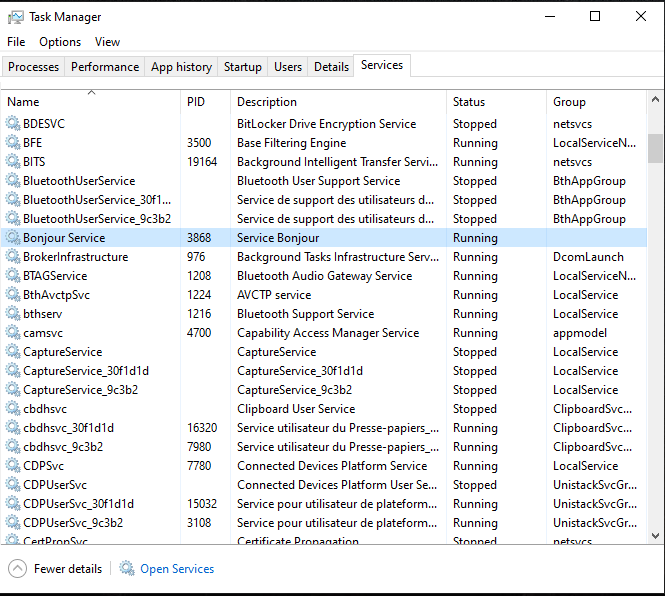
Task: Click the scrollbar down arrow
Action: coord(655,536)
